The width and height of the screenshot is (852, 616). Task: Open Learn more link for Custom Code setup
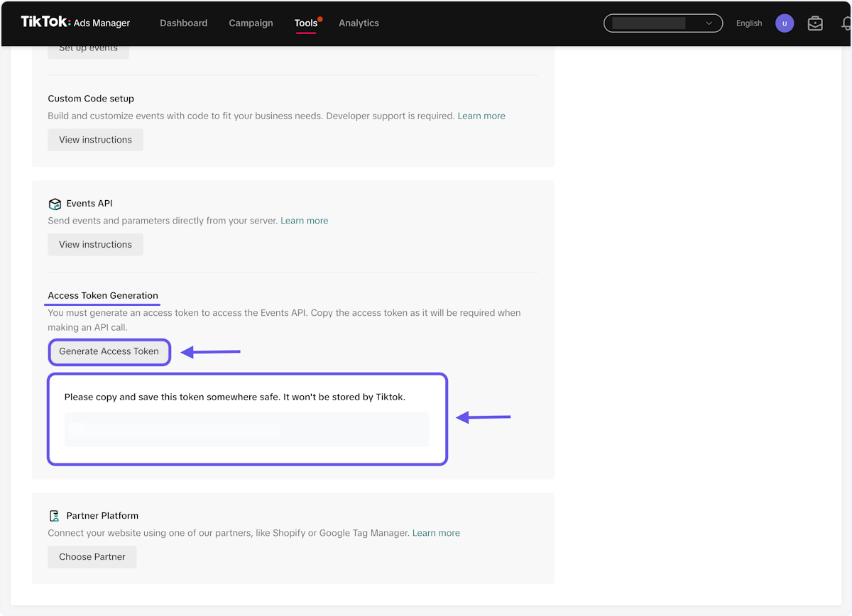[x=481, y=116]
